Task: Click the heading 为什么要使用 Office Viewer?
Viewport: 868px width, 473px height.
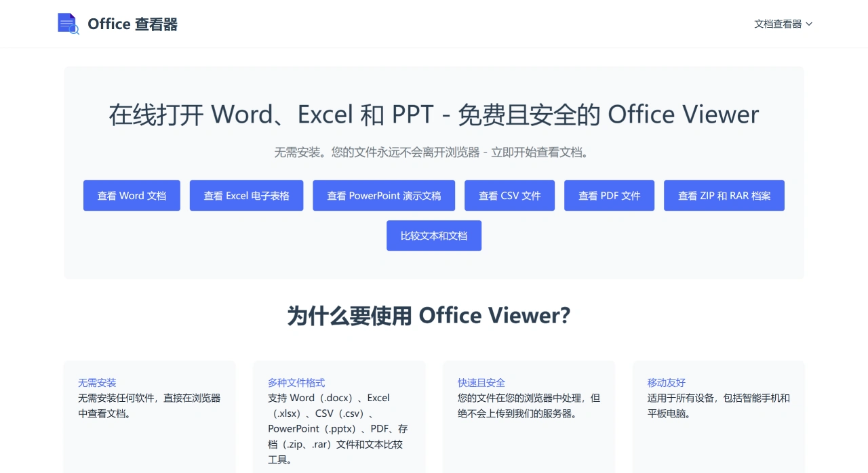Action: click(x=429, y=316)
